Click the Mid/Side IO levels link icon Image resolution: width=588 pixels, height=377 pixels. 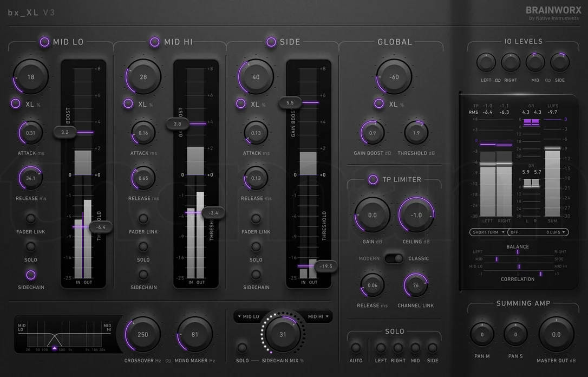[x=548, y=80]
